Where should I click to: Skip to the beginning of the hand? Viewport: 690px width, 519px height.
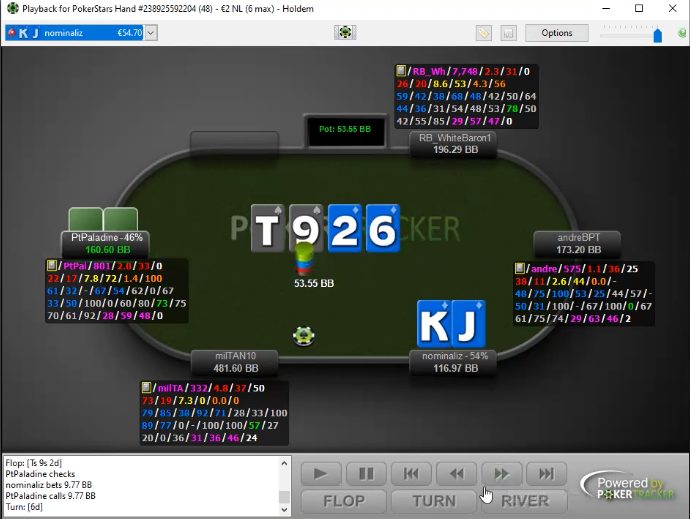pyautogui.click(x=411, y=474)
